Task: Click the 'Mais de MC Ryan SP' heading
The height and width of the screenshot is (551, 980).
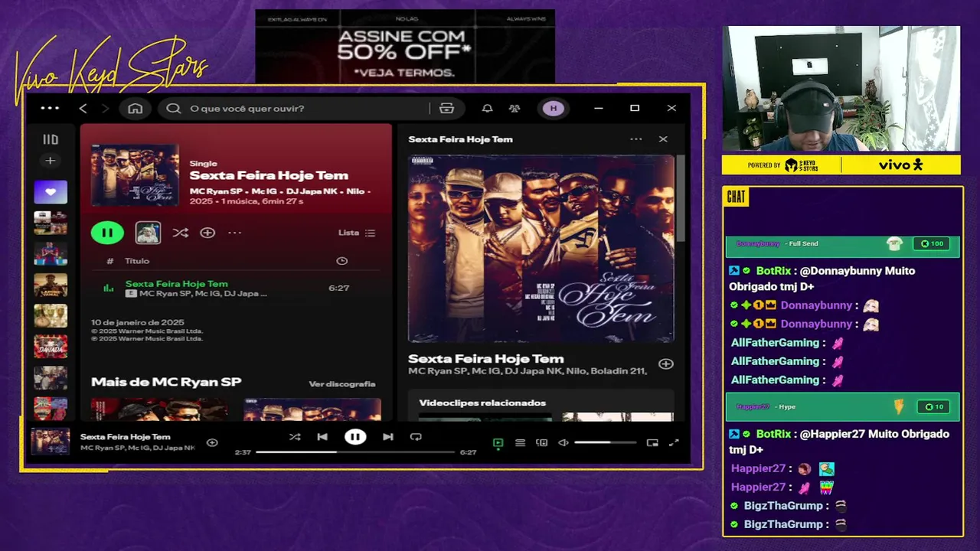Action: tap(166, 382)
